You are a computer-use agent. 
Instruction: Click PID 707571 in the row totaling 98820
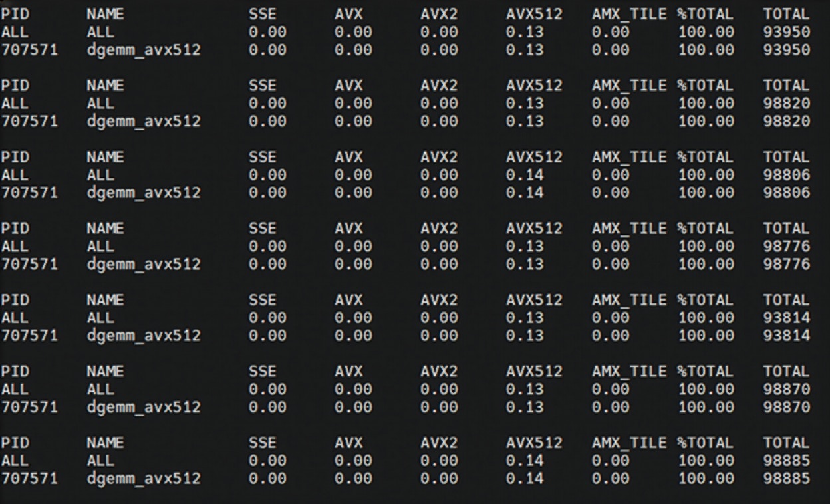tap(29, 122)
